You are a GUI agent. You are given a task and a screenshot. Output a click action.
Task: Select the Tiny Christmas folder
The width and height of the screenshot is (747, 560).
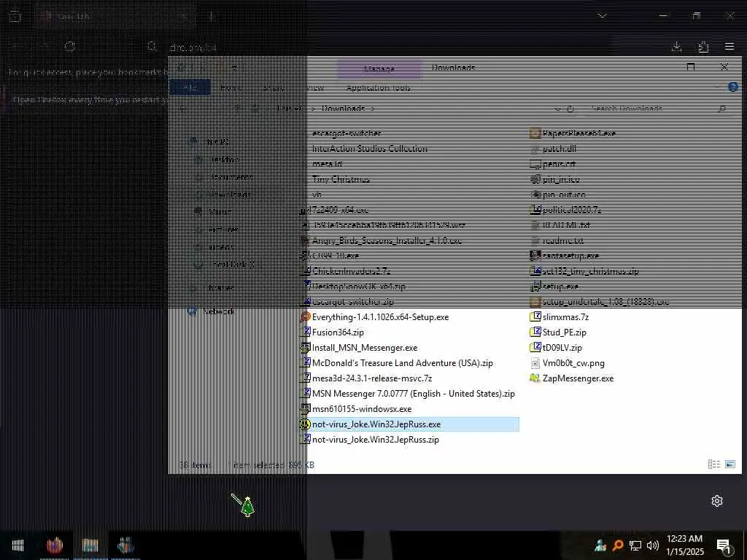pyautogui.click(x=340, y=179)
